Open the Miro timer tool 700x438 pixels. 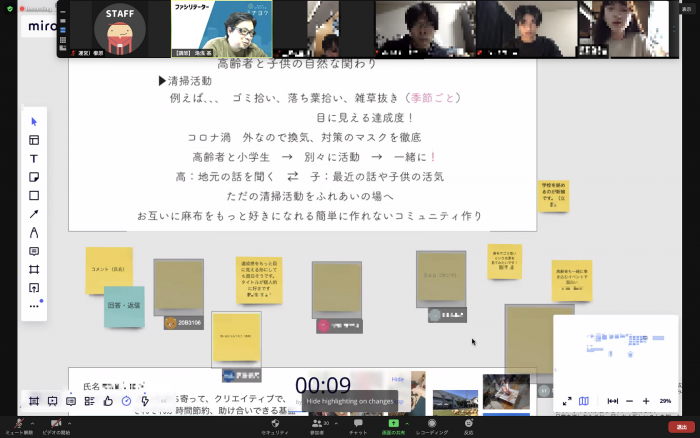126,401
